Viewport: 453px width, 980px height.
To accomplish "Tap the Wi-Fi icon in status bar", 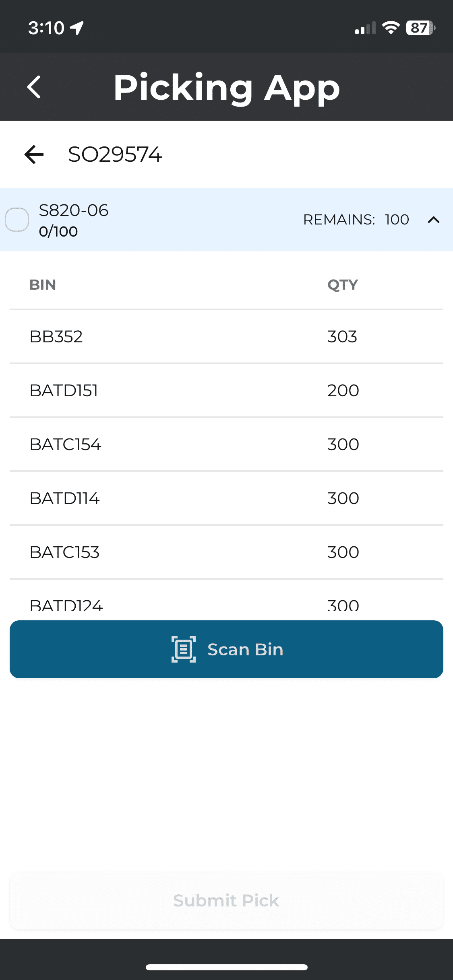I will point(391,28).
